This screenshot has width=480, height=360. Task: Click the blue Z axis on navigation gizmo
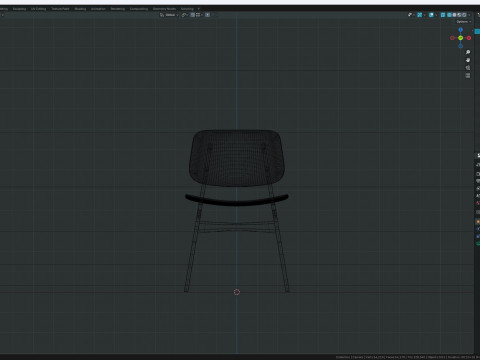pos(461,30)
